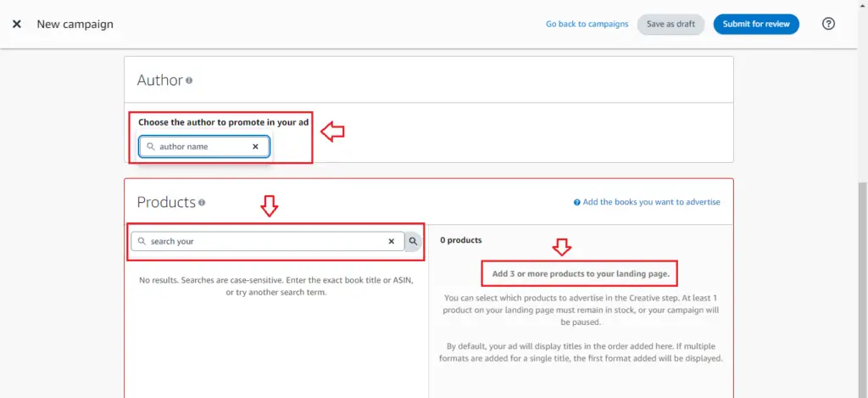The image size is (868, 398).
Task: Click the 'No results' search message
Action: [x=275, y=286]
